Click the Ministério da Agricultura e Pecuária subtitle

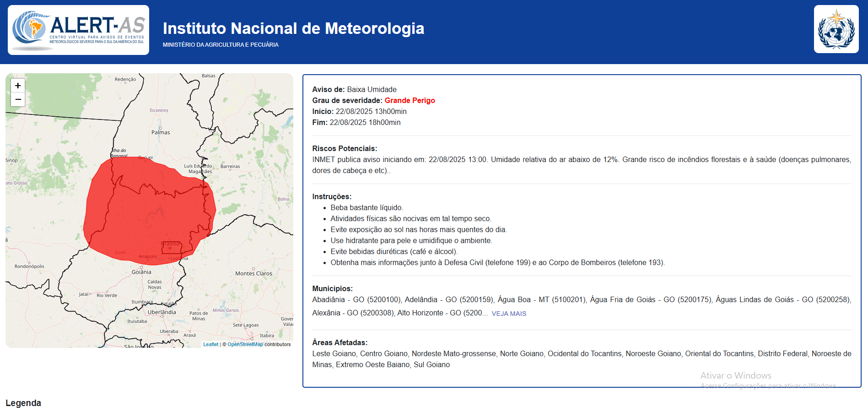221,45
